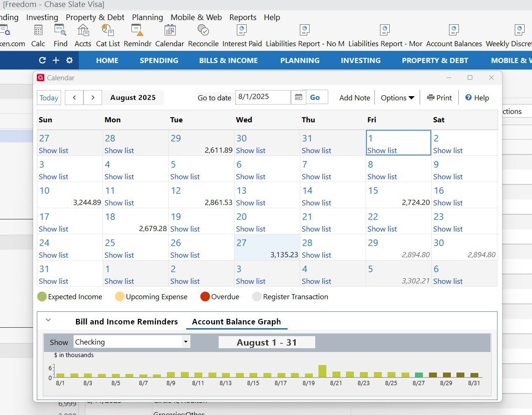Click the Today button
The height and width of the screenshot is (415, 532).
tap(49, 98)
